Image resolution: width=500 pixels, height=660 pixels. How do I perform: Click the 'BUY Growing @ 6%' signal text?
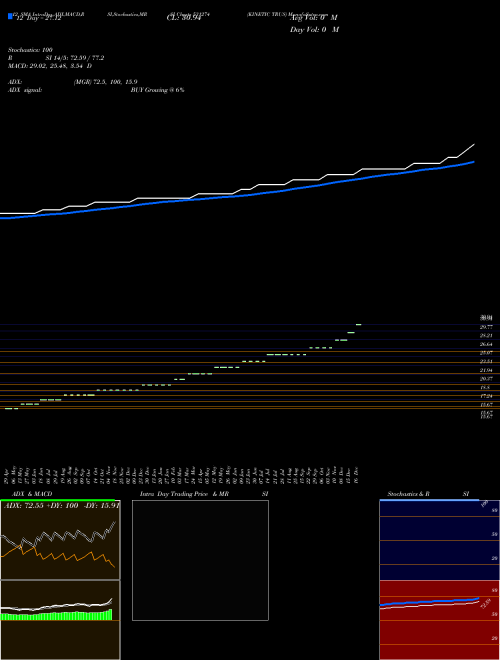157,90
